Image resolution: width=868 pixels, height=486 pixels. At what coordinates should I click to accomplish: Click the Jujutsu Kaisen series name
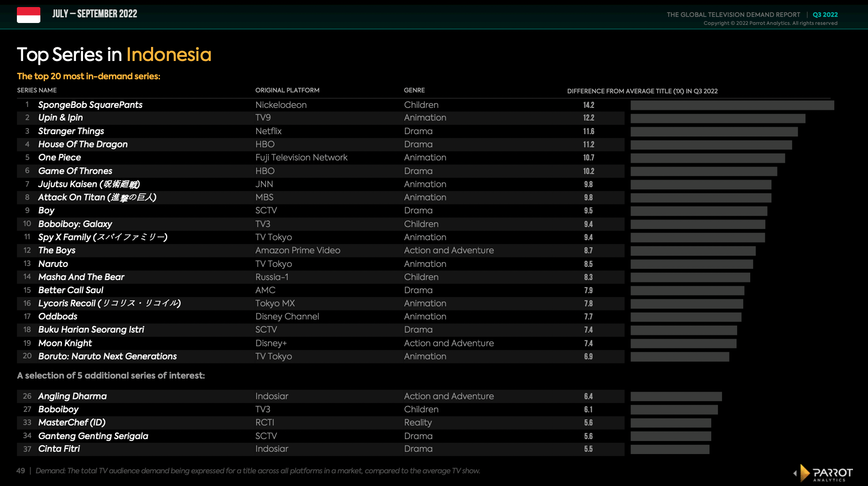89,184
